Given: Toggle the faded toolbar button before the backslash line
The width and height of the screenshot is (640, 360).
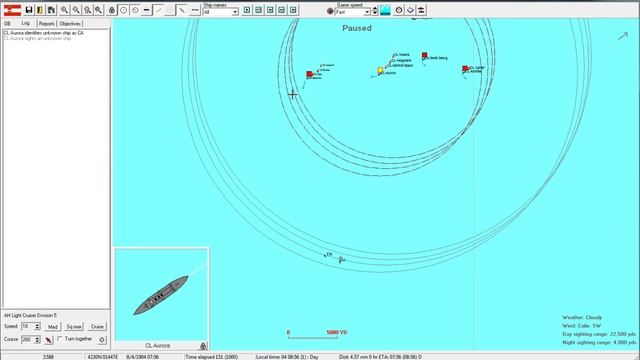Looking at the screenshot, I should [x=170, y=10].
